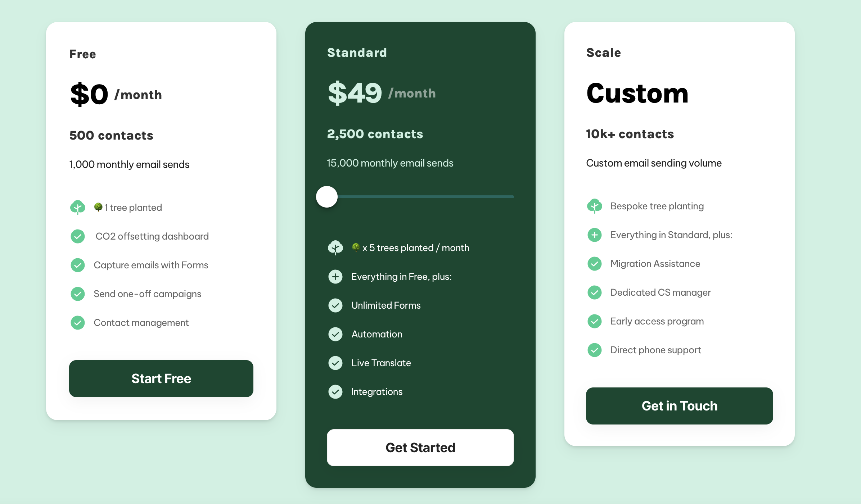Viewport: 861px width, 504px height.
Task: Click the checkmark beside Send one-off campaigns
Action: tap(78, 294)
